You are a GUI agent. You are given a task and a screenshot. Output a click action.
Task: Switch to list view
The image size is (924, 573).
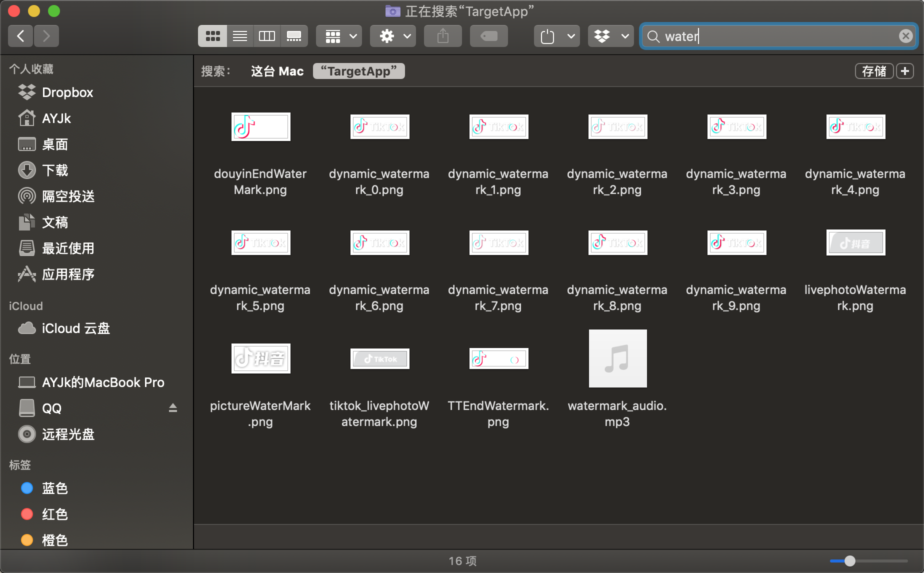[240, 36]
